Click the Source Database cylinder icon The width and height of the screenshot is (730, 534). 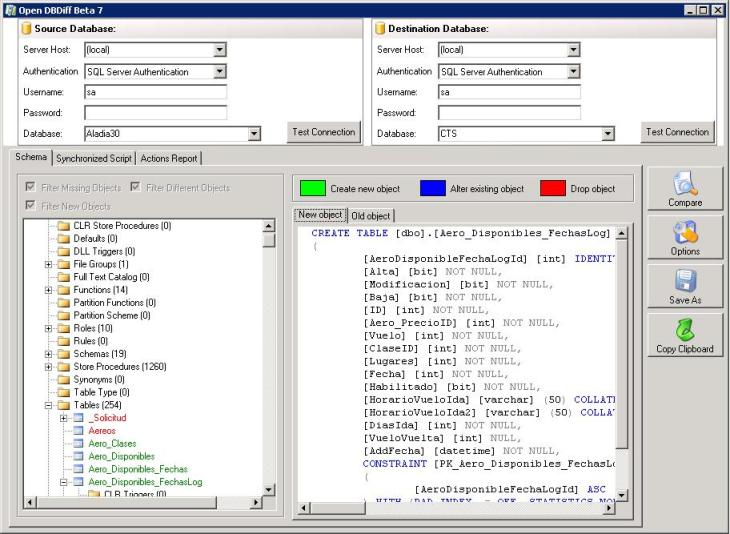26,28
